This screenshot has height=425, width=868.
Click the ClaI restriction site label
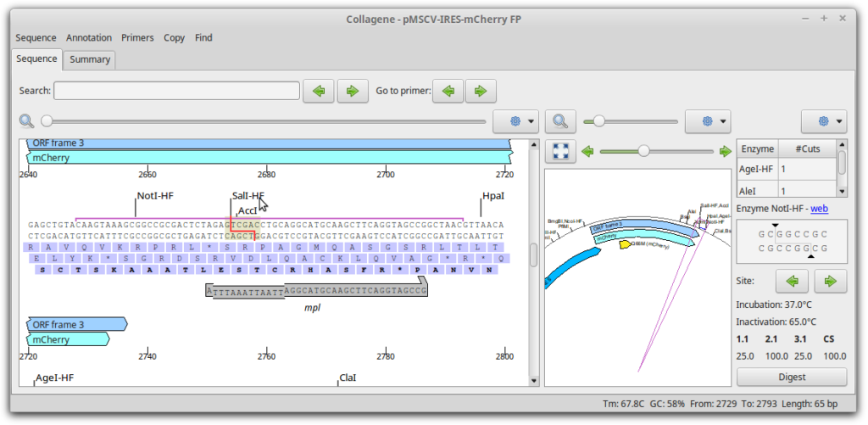click(x=348, y=377)
